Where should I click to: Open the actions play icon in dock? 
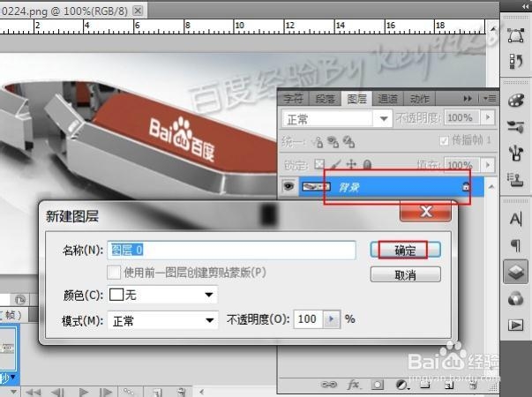pos(516,325)
